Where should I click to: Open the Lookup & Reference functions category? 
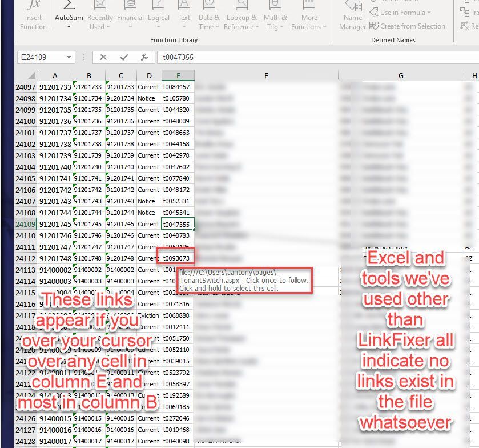(241, 14)
